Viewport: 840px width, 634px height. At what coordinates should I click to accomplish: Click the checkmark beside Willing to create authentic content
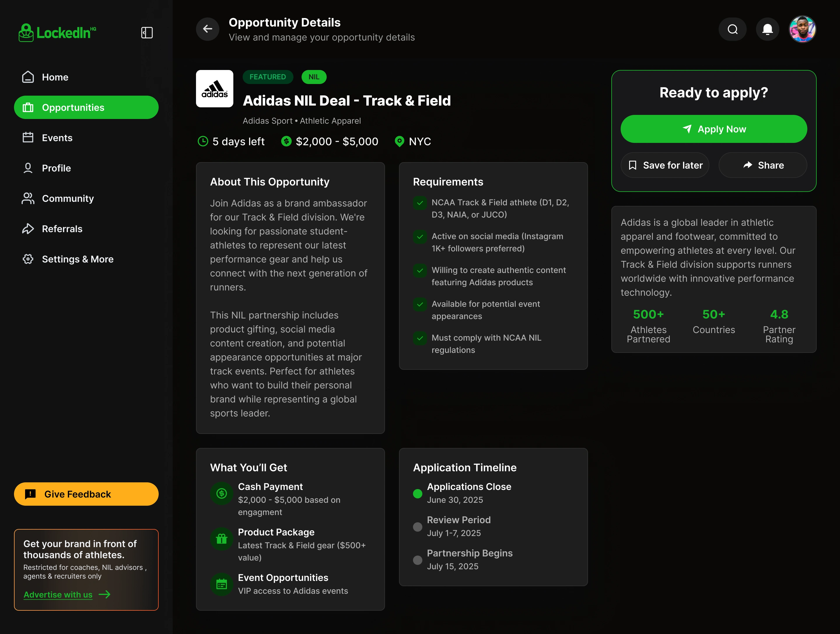tap(420, 270)
